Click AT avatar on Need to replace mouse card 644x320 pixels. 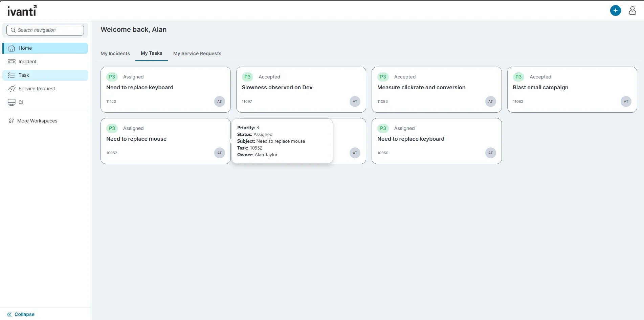click(x=219, y=153)
